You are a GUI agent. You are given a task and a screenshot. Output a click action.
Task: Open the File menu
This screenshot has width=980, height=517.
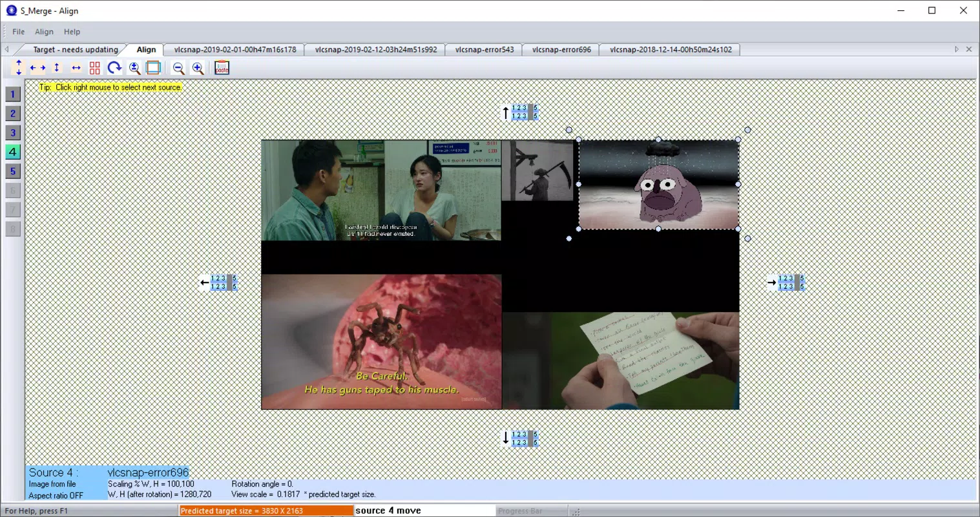pyautogui.click(x=19, y=32)
